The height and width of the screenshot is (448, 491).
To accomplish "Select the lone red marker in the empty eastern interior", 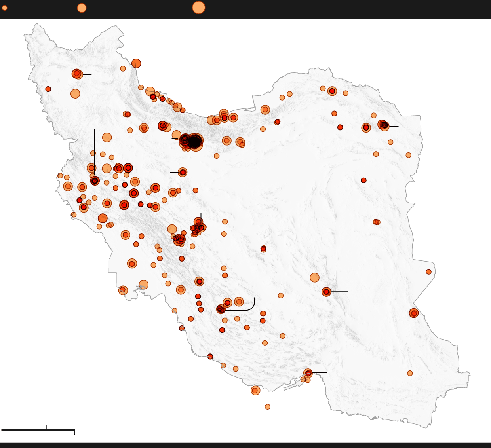I will click(x=363, y=180).
